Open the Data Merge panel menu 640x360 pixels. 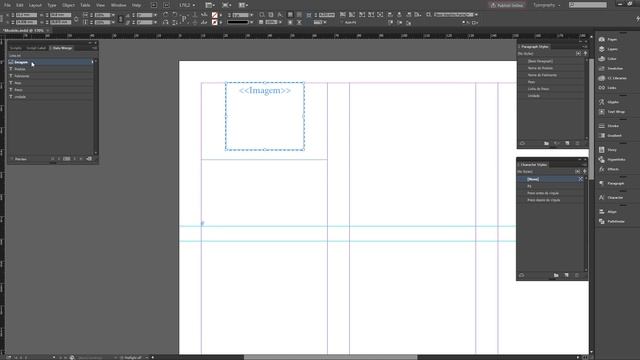click(94, 48)
